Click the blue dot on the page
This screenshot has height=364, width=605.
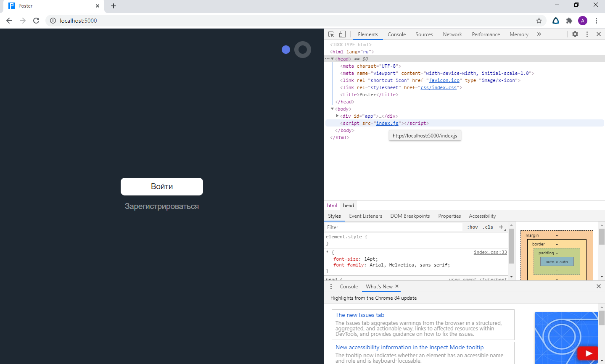tap(286, 50)
